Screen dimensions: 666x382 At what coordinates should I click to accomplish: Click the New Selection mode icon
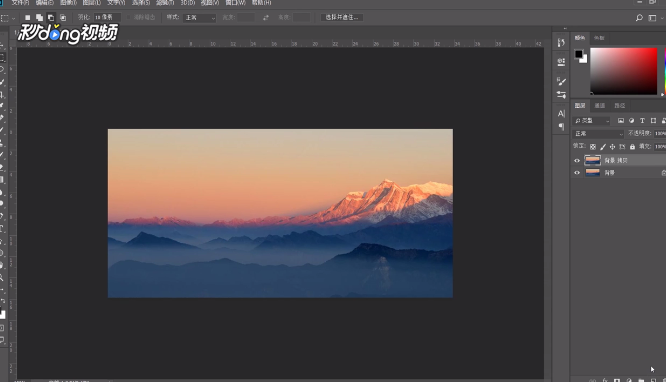pos(28,17)
